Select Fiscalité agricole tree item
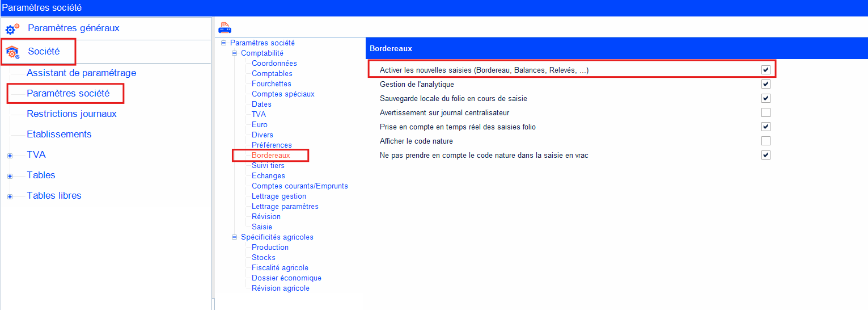Screen dimensions: 868x310 [280, 267]
